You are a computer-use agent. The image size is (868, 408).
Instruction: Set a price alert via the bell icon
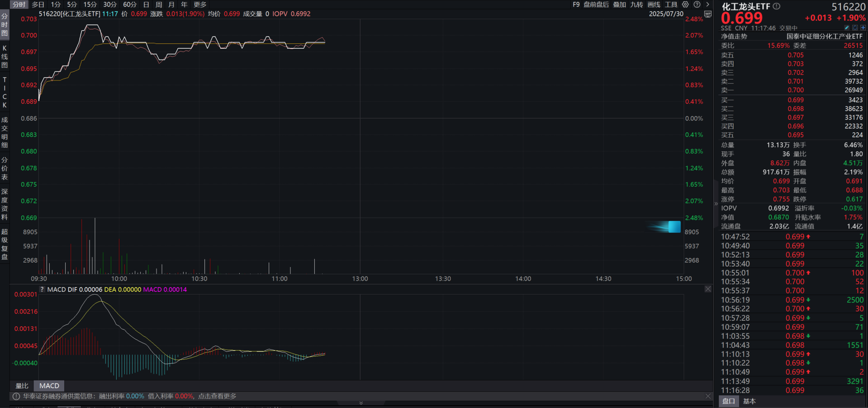click(x=855, y=28)
